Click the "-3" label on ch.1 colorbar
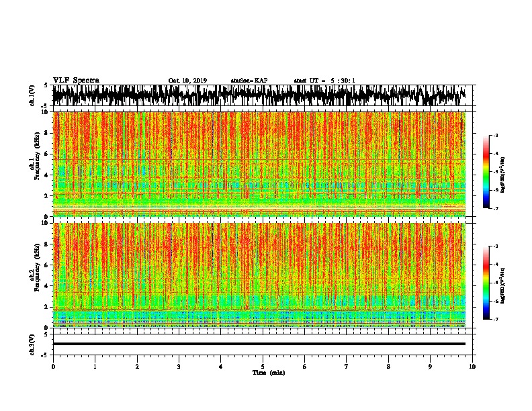Image resolution: width=532 pixels, height=411 pixels. coord(495,136)
